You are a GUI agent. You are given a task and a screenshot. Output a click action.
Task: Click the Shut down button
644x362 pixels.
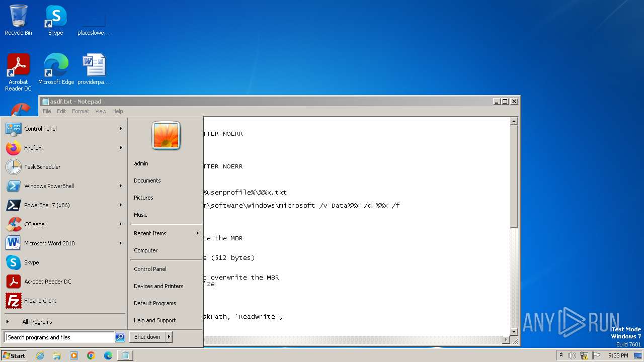(x=147, y=337)
